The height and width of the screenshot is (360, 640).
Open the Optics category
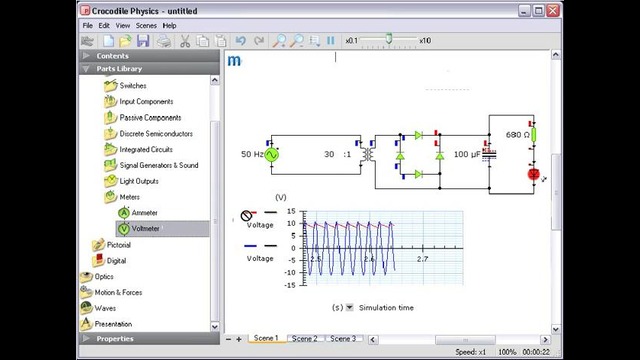click(x=97, y=277)
